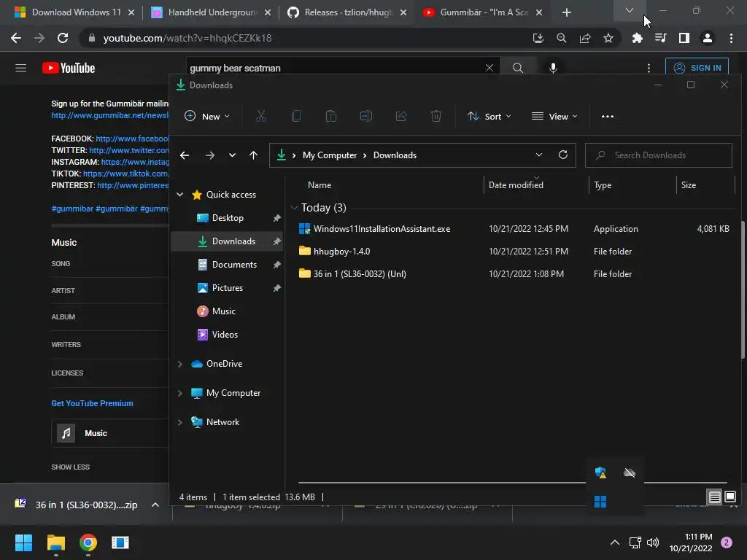The image size is (747, 560).
Task: Go back in File Explorer navigation
Action: 185,155
